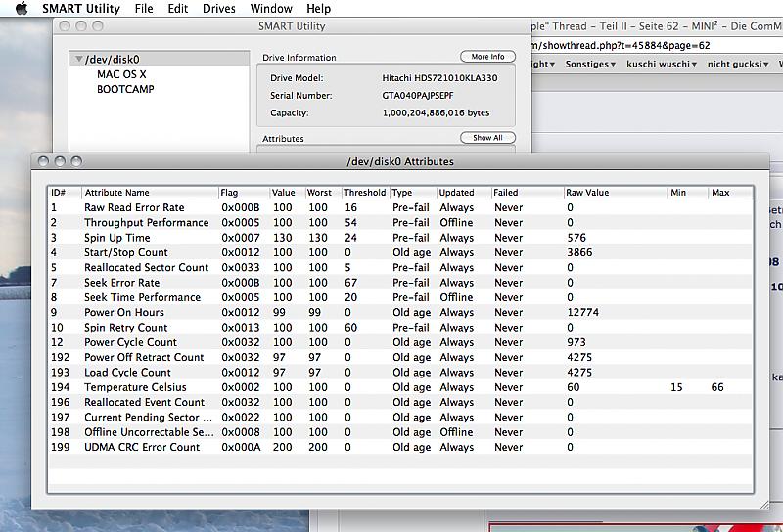The width and height of the screenshot is (783, 532).
Task: Select the MAC OS X volume
Action: [x=121, y=74]
